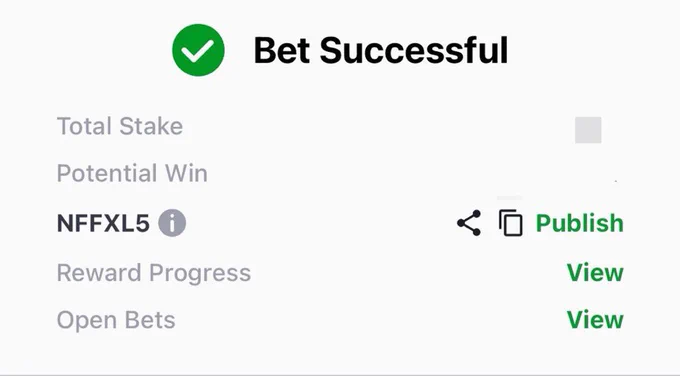Click the Open Bets label

116,320
